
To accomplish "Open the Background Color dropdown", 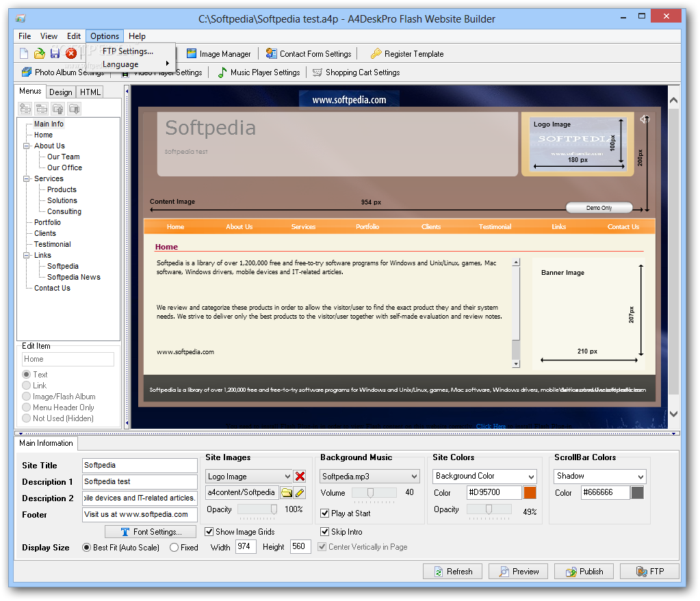I will click(x=484, y=476).
